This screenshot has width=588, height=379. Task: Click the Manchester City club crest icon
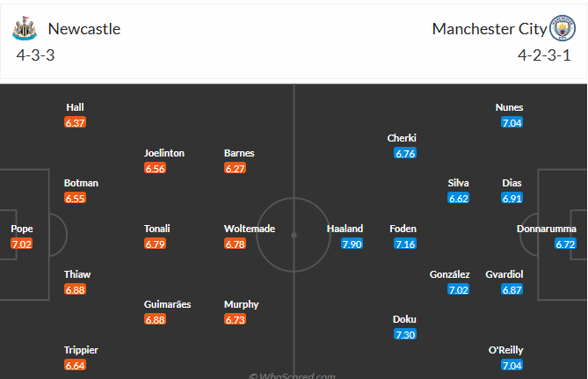point(563,28)
